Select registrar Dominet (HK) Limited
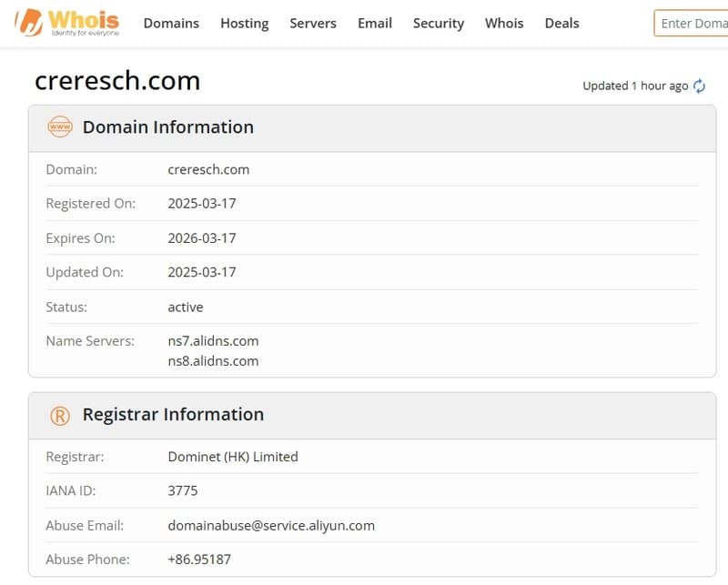 pos(233,457)
